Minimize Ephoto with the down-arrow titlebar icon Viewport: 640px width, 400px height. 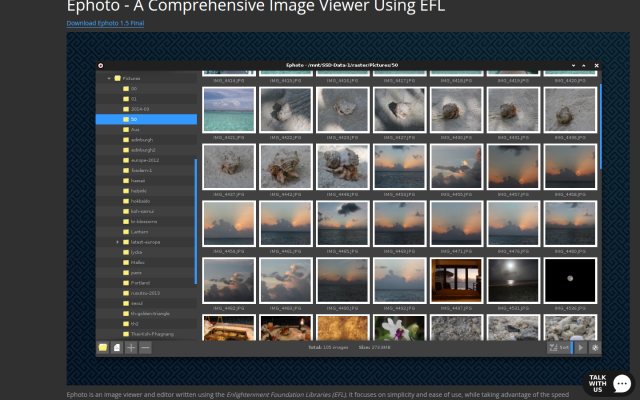(x=573, y=65)
